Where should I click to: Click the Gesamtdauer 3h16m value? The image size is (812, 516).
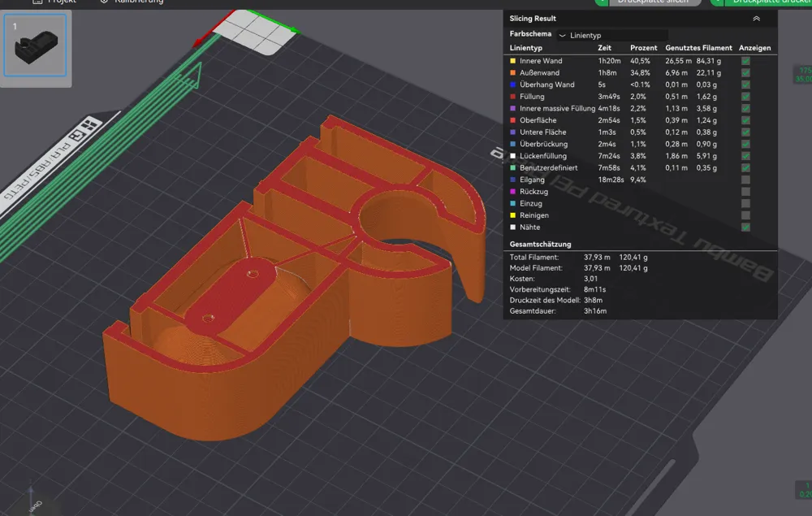(x=595, y=311)
